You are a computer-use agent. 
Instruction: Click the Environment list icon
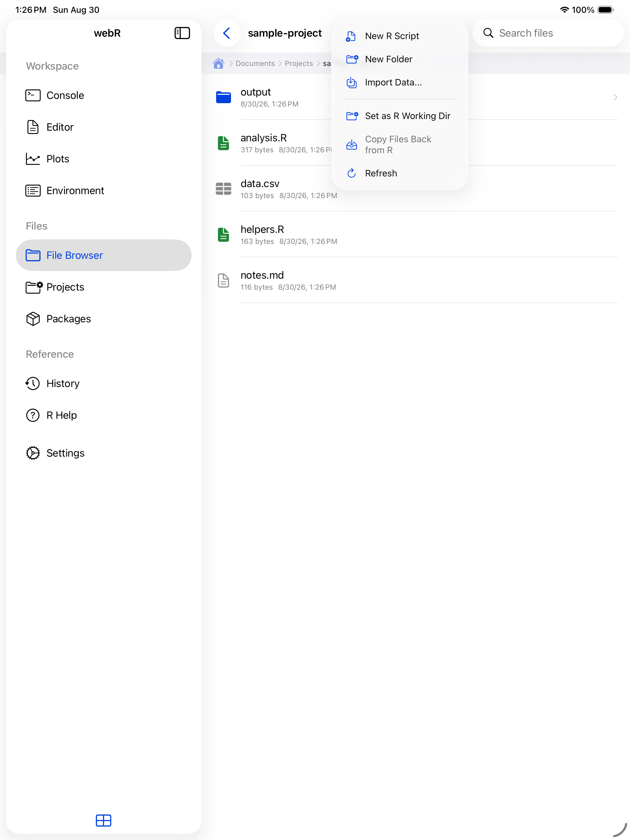click(x=33, y=191)
